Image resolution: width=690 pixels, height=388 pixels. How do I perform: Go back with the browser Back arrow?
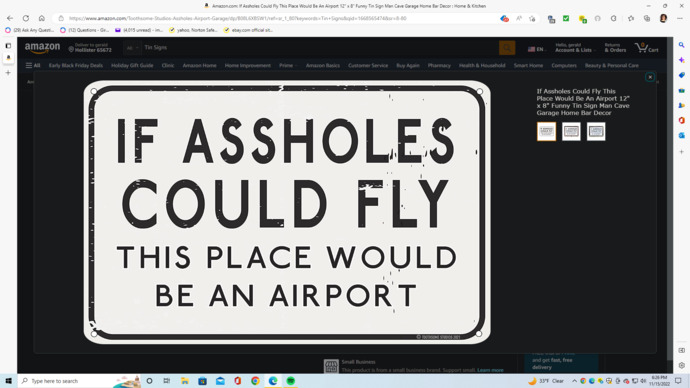click(10, 18)
